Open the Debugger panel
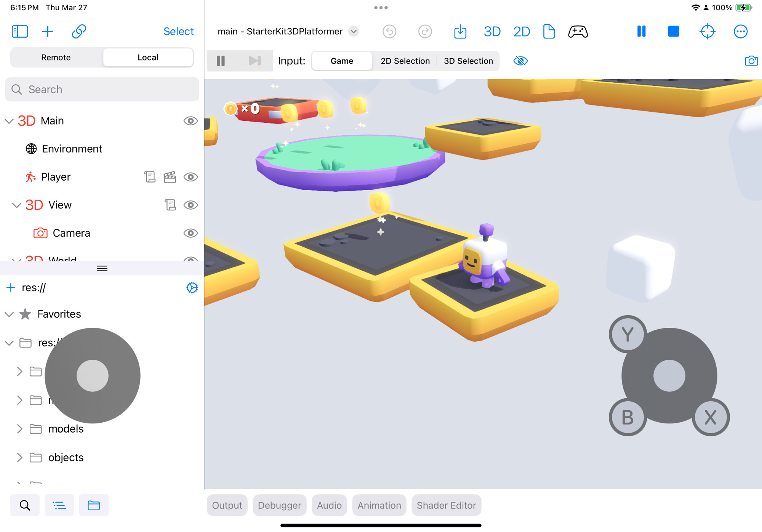Screen dimensions: 762x532 click(279, 505)
